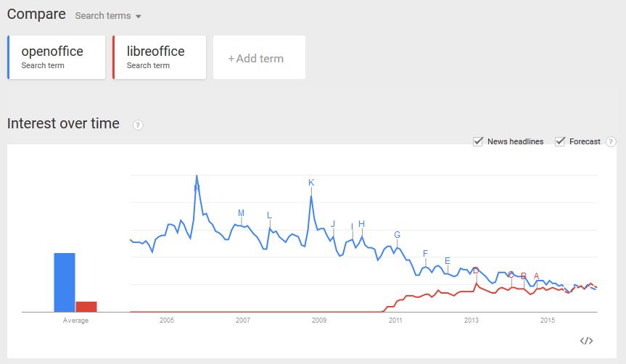Image resolution: width=626 pixels, height=364 pixels.
Task: Toggle the News headlines checkbox
Action: pyautogui.click(x=478, y=141)
